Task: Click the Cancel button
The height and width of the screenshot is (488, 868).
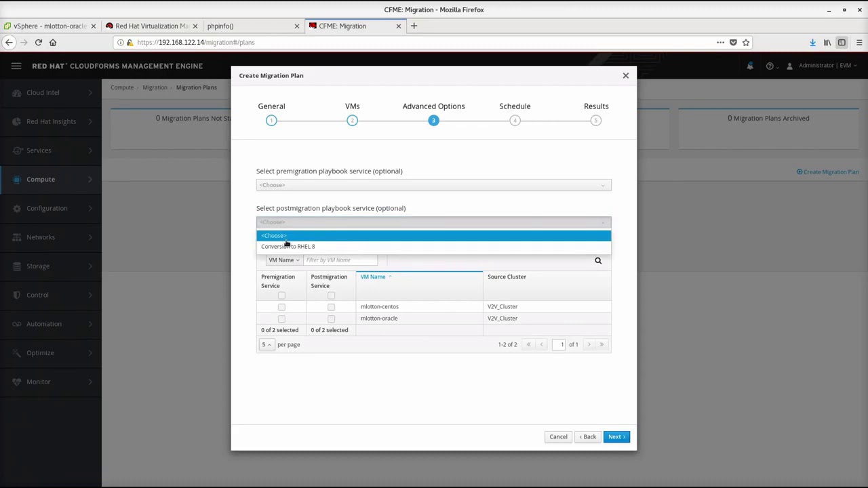Action: 558,436
